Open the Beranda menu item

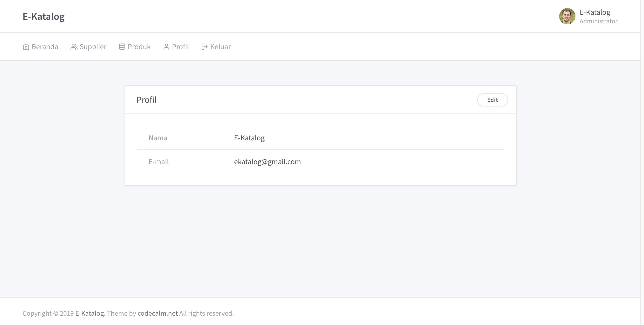[45, 47]
